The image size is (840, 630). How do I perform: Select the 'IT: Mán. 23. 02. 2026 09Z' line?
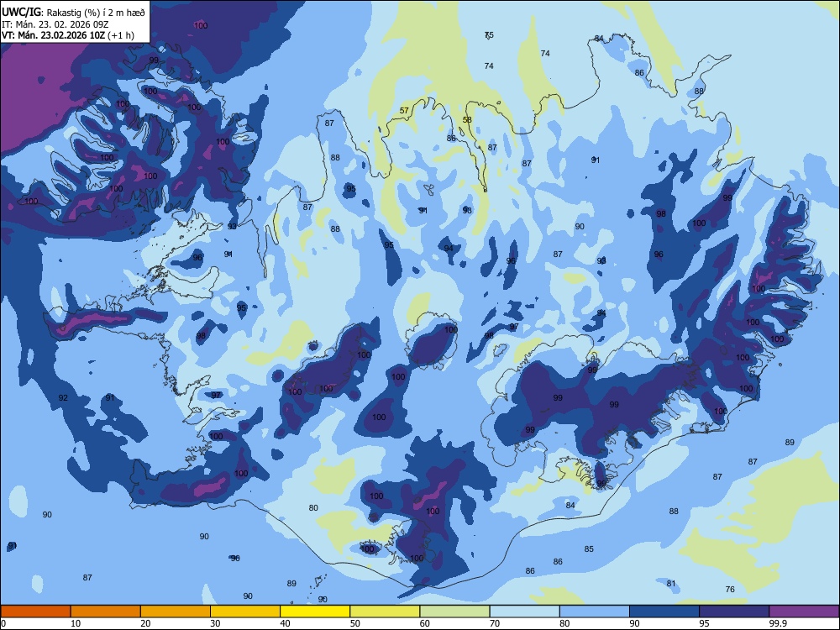pyautogui.click(x=55, y=24)
